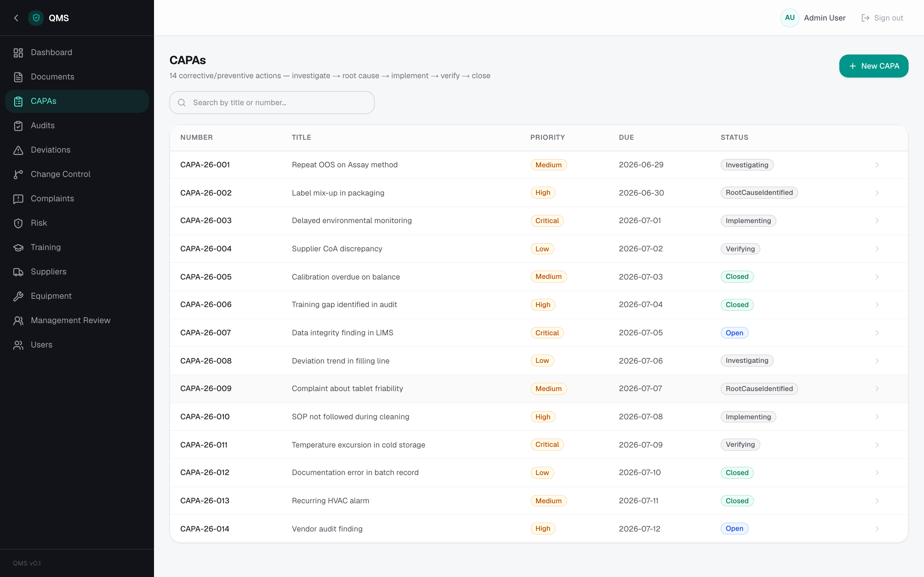
Task: Click the AU user avatar
Action: [790, 18]
